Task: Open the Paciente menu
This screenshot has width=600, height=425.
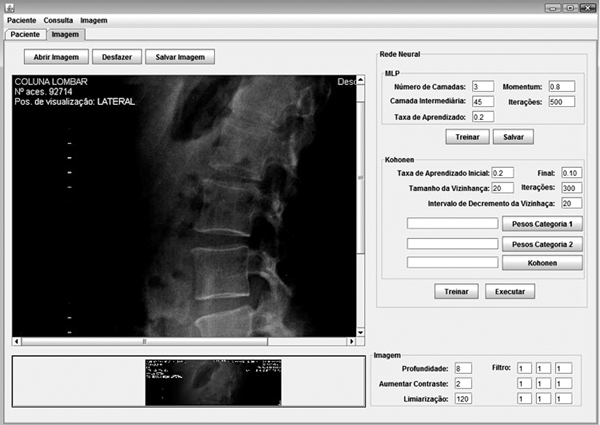Action: click(x=21, y=21)
